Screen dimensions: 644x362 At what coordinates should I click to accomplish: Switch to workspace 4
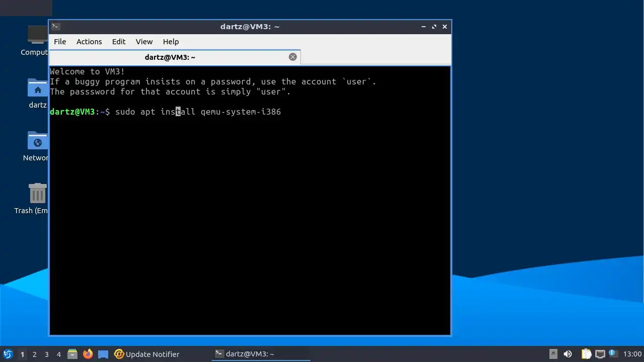coord(58,354)
